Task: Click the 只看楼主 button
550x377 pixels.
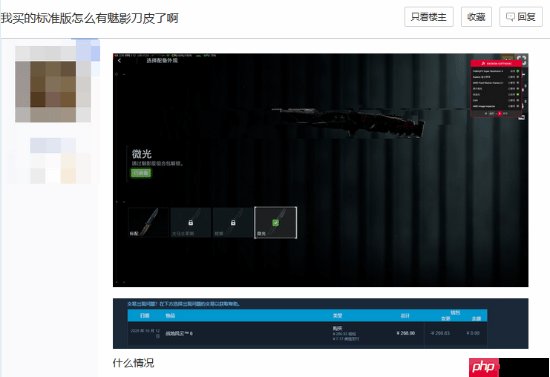Action: [x=429, y=17]
